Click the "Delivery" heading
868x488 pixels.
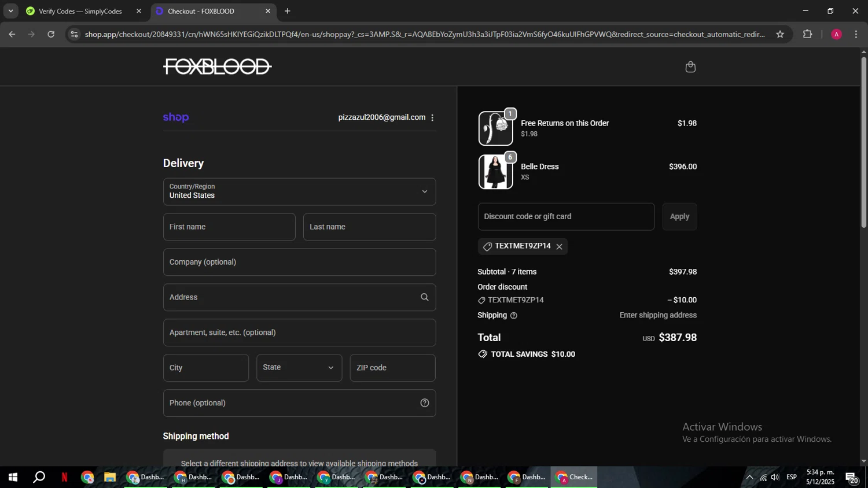pos(183,164)
